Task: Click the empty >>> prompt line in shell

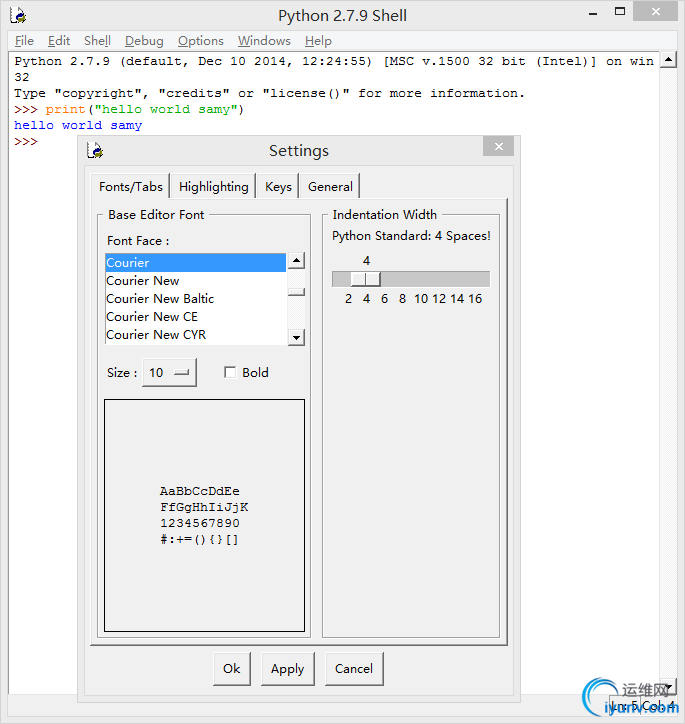Action: click(x=26, y=141)
